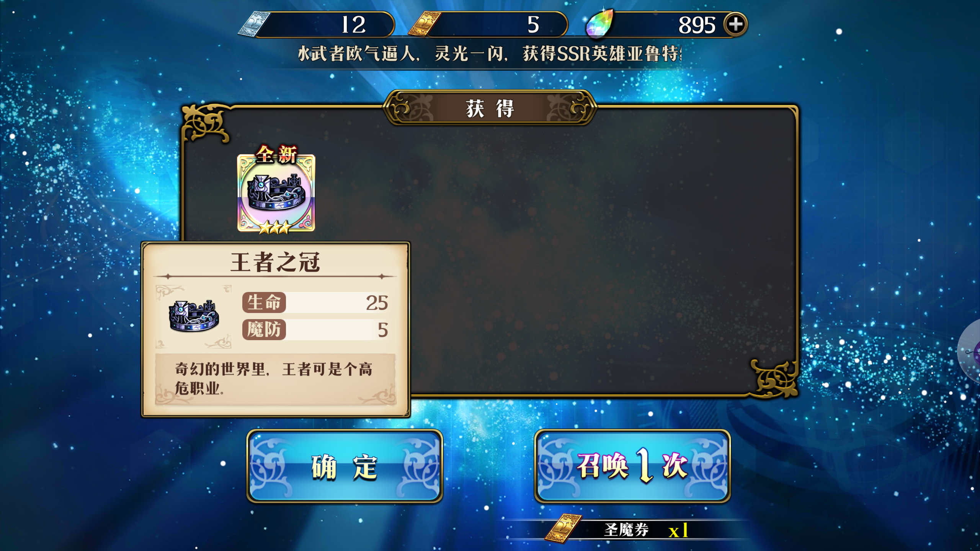980x551 pixels.
Task: Click the 召唤1次 summon once button
Action: coord(632,466)
